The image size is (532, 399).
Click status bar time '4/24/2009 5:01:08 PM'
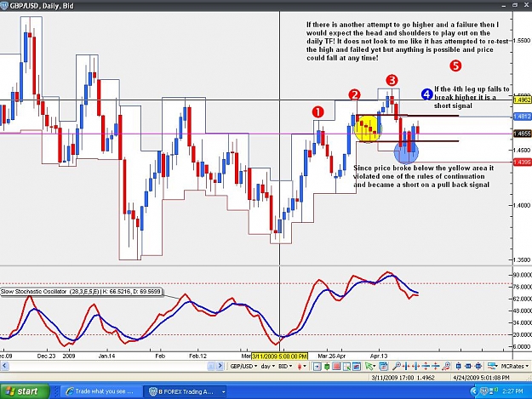(x=481, y=377)
